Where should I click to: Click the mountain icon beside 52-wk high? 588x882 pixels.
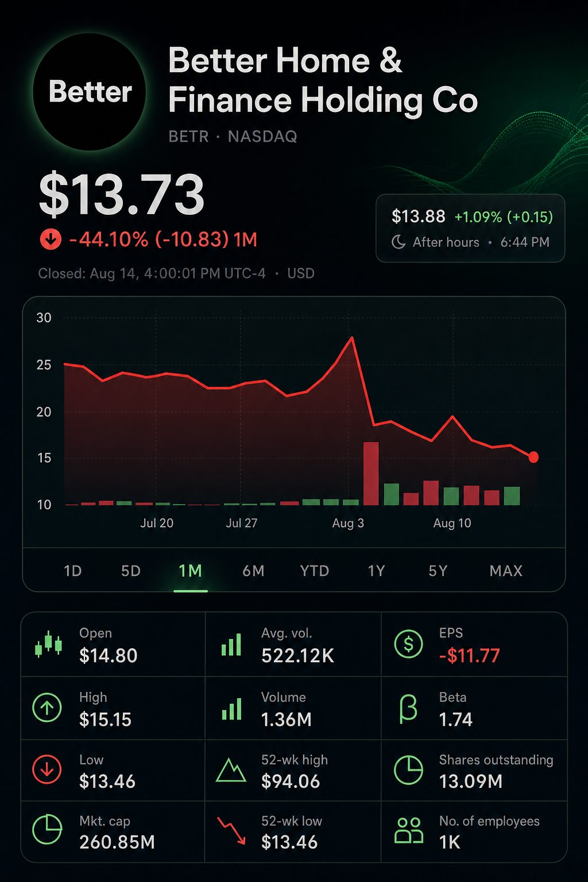click(x=231, y=770)
